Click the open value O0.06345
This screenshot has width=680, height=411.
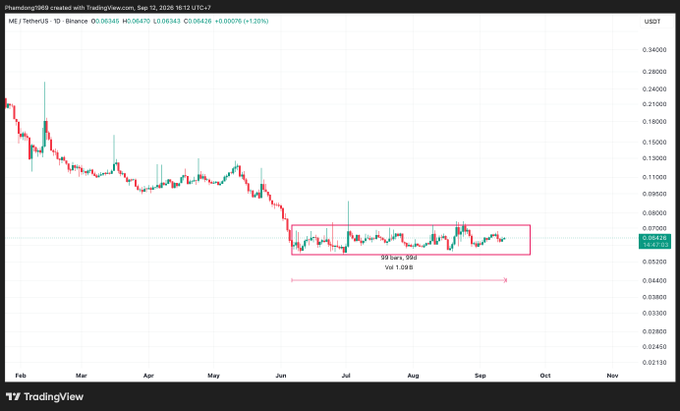tap(105, 21)
